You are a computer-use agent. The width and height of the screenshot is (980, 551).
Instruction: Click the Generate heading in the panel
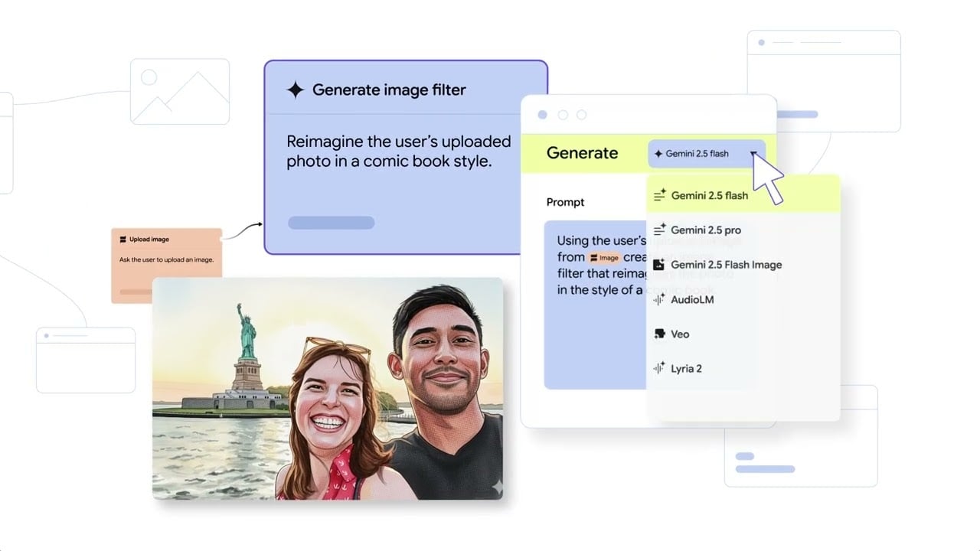click(582, 153)
